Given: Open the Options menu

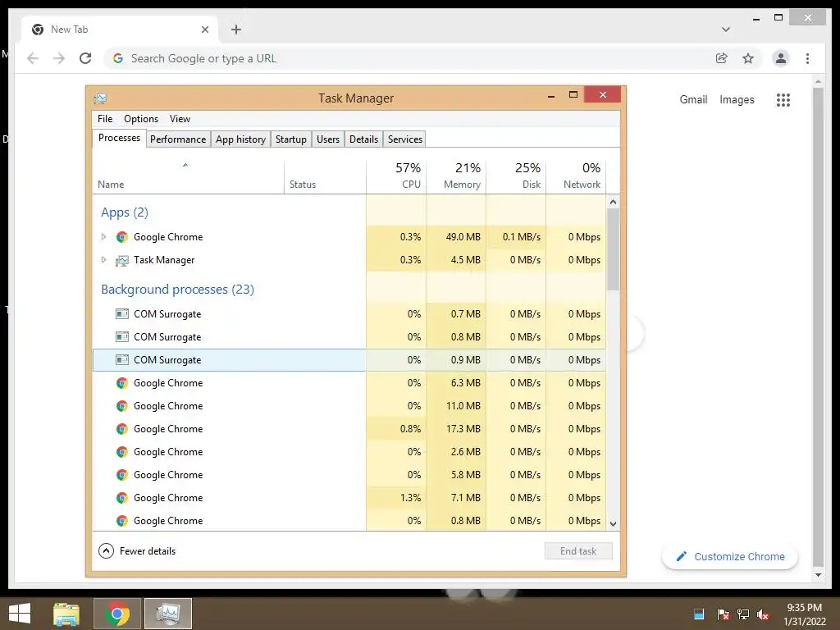Looking at the screenshot, I should coord(141,119).
